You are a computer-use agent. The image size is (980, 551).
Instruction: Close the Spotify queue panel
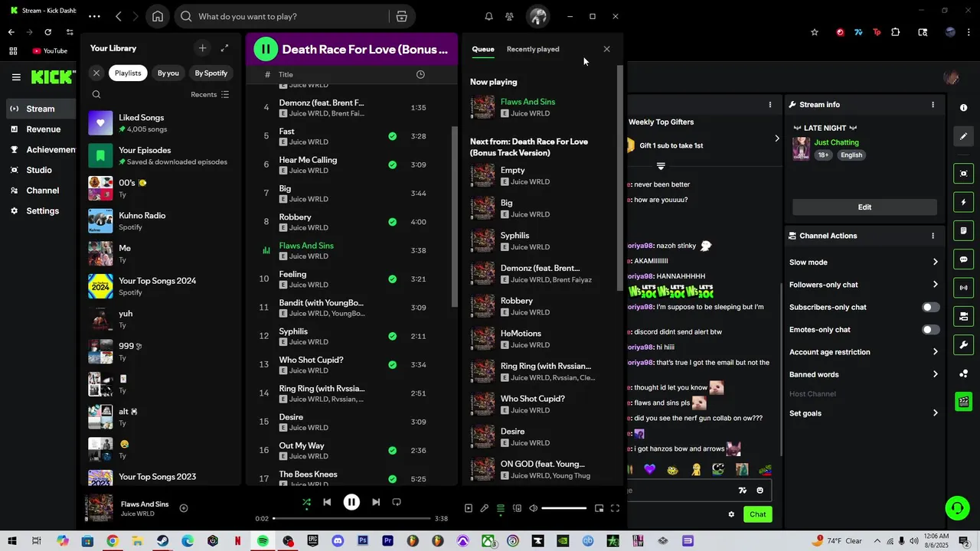tap(607, 49)
